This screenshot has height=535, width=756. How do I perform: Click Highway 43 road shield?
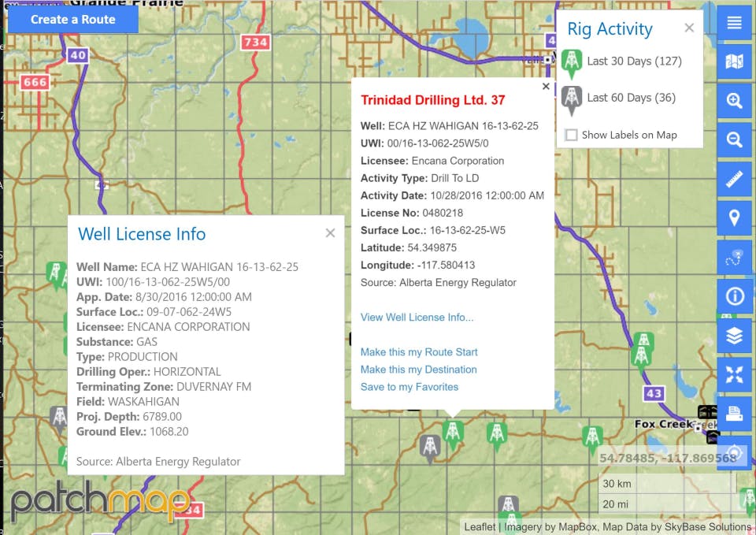654,393
